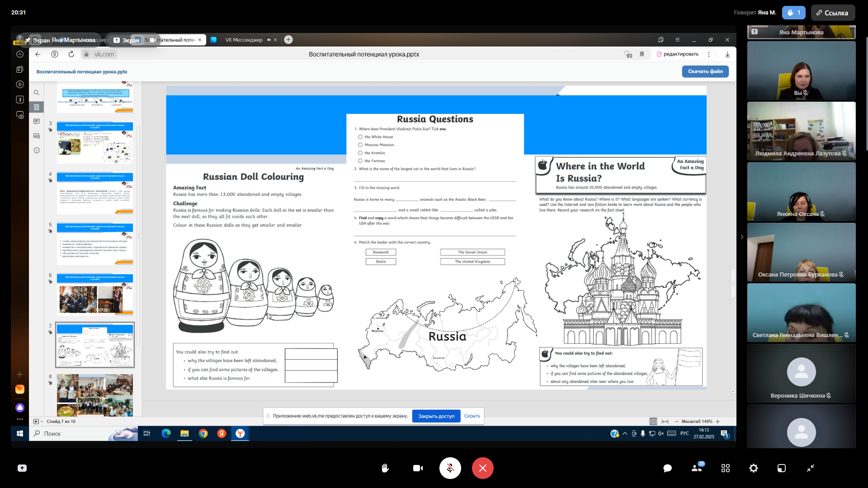Open the call chat panel

[x=667, y=468]
